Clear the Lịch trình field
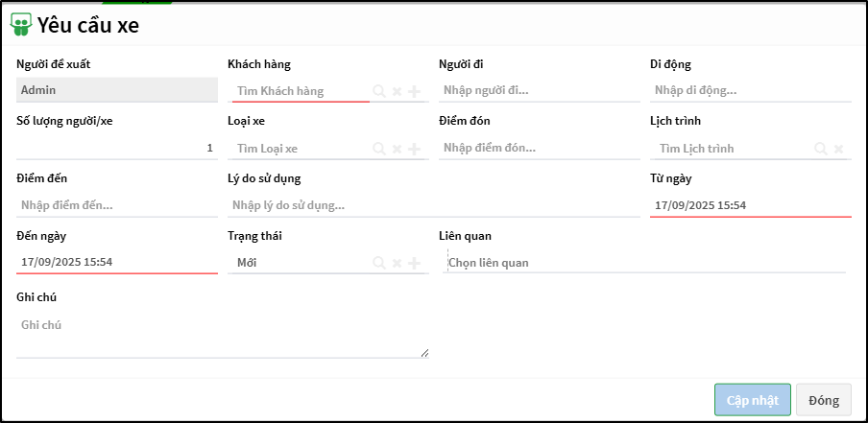The width and height of the screenshot is (868, 423). pyautogui.click(x=838, y=149)
